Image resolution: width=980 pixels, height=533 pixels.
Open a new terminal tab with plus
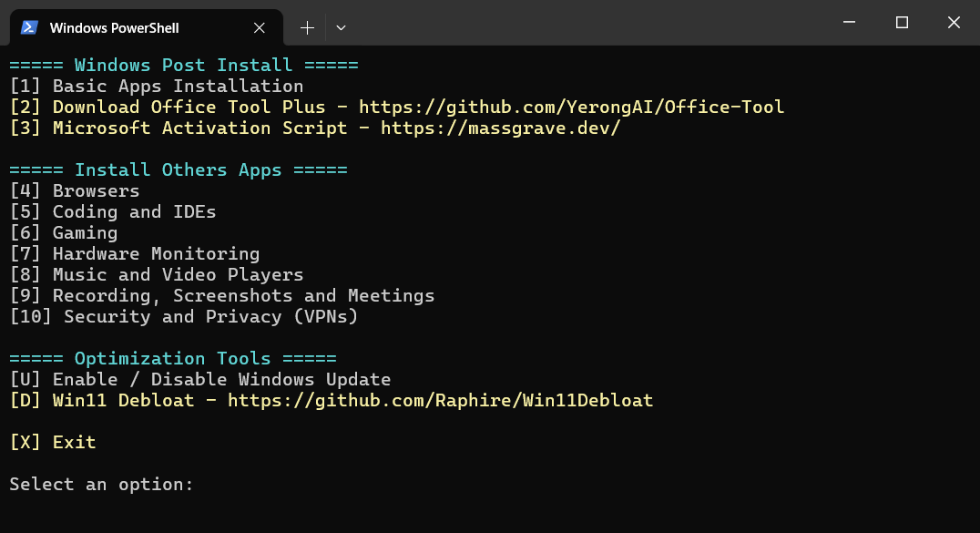tap(307, 27)
